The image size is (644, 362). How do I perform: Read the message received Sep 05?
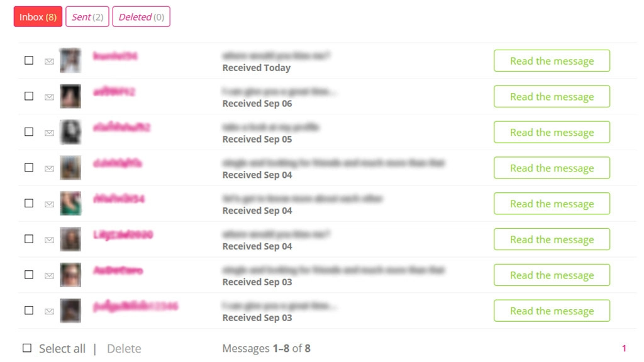[552, 133]
